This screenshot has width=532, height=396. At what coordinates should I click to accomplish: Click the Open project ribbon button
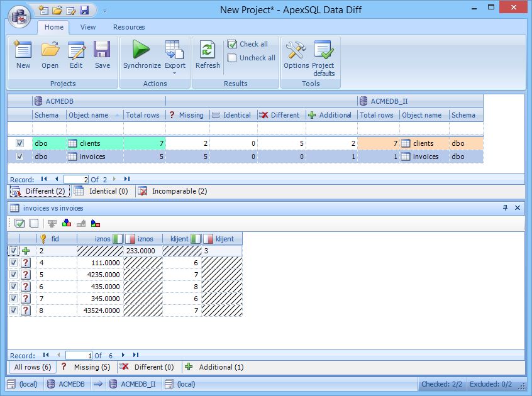point(50,55)
